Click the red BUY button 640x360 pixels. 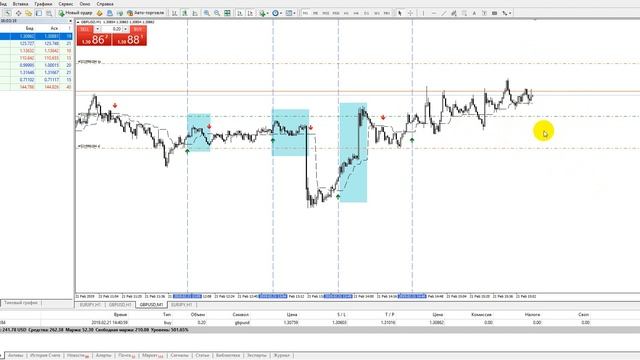coord(129,36)
